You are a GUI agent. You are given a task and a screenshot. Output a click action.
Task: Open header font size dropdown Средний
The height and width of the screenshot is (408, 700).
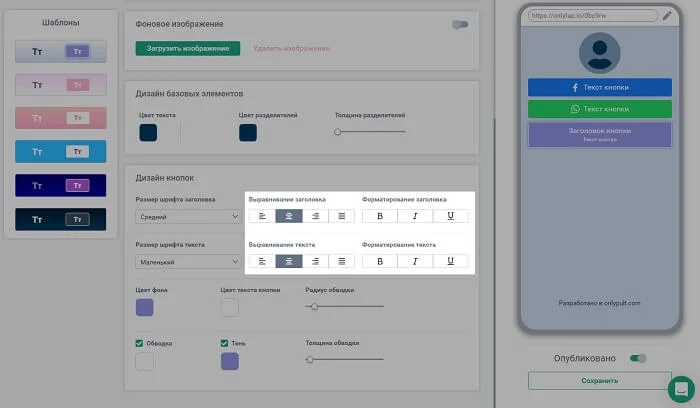(187, 216)
